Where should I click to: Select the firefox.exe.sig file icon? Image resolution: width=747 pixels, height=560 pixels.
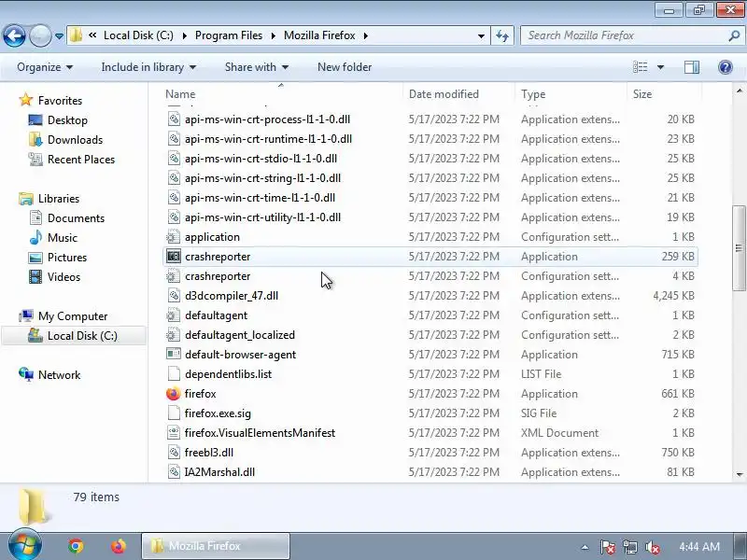tap(174, 413)
